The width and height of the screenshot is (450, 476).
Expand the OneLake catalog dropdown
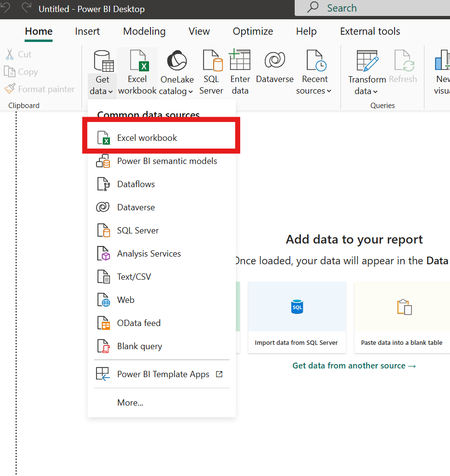[x=177, y=73]
